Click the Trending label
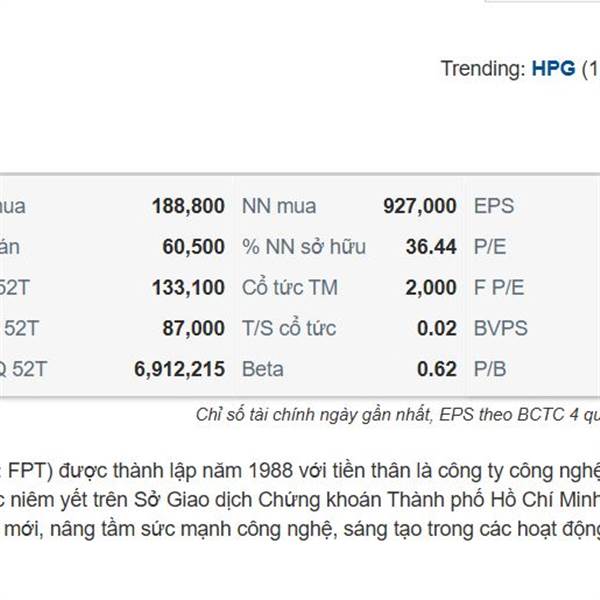Screen dimensions: 600x600 point(482,69)
